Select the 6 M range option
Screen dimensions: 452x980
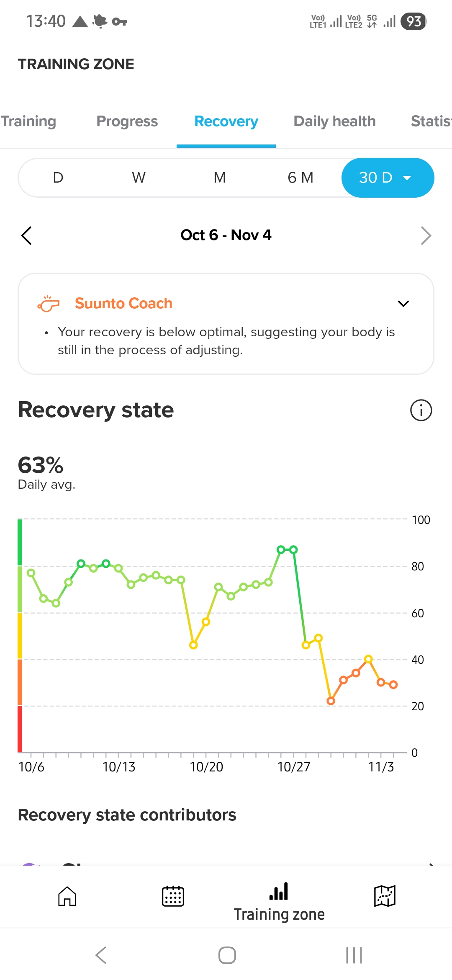(x=300, y=178)
